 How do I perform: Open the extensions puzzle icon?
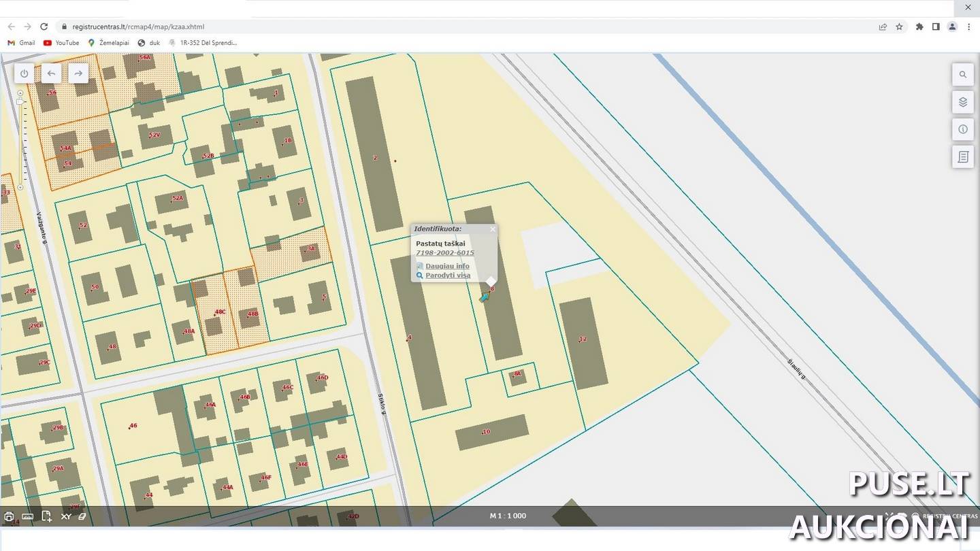pos(919,27)
